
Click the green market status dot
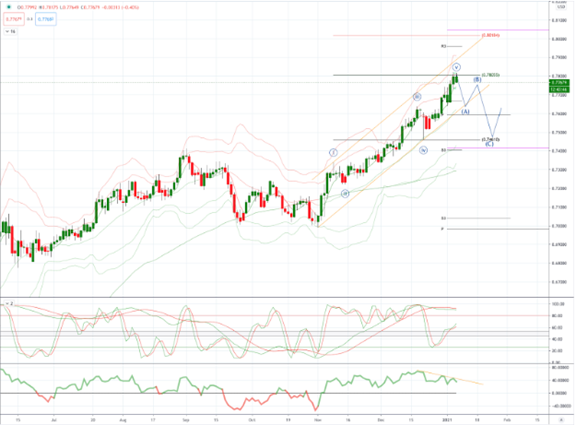tap(9, 7)
